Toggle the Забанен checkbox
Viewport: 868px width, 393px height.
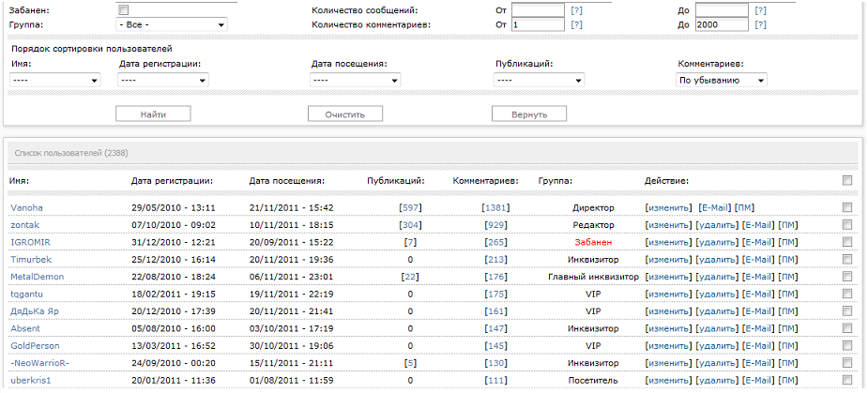point(123,9)
